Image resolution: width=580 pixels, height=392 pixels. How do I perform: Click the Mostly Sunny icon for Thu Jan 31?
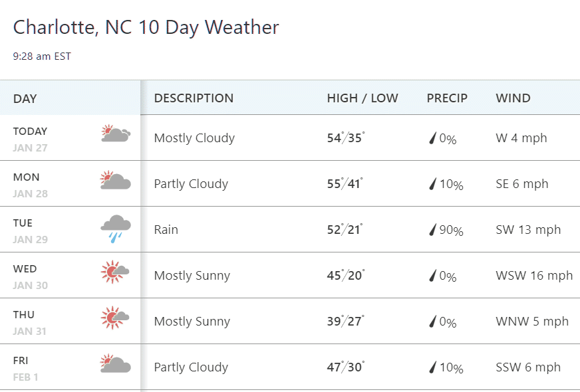click(x=115, y=318)
